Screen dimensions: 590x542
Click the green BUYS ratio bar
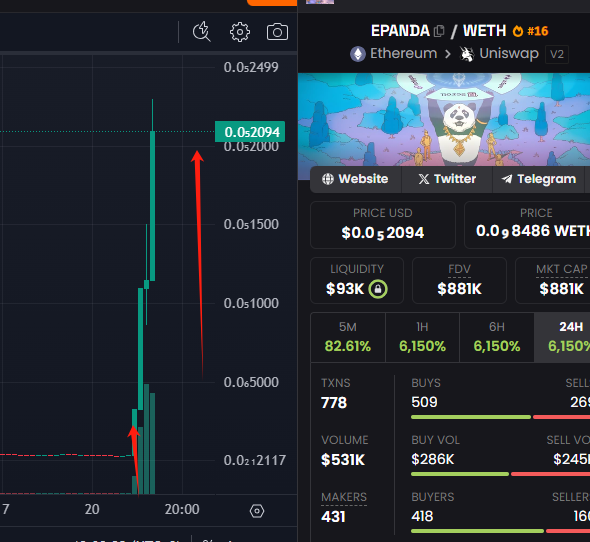(x=471, y=417)
